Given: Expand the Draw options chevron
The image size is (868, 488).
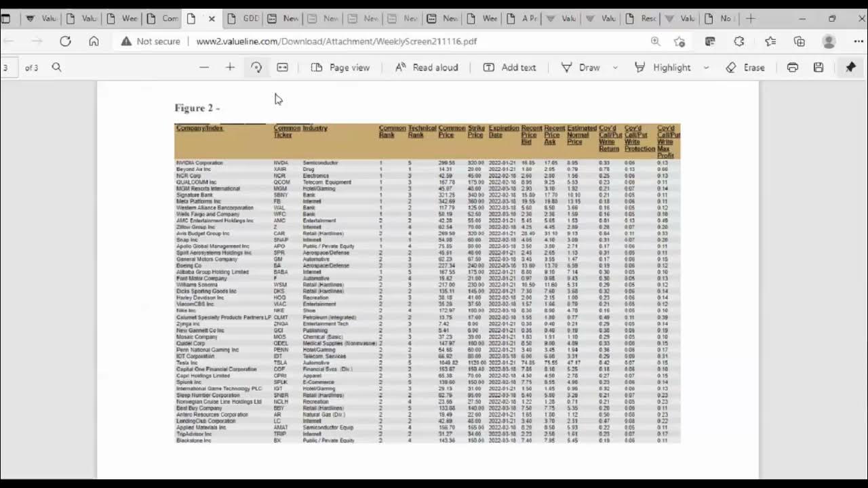Looking at the screenshot, I should (x=615, y=67).
